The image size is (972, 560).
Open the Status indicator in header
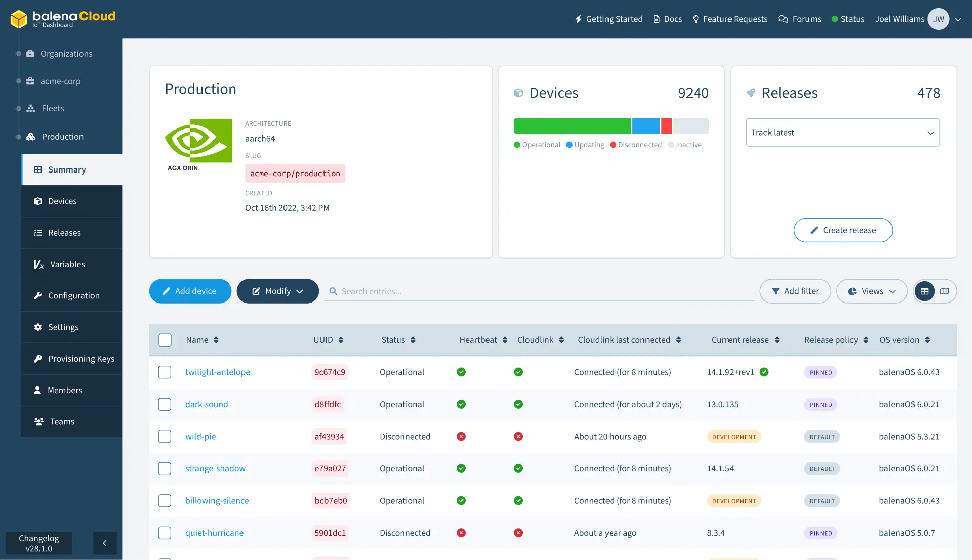[848, 19]
